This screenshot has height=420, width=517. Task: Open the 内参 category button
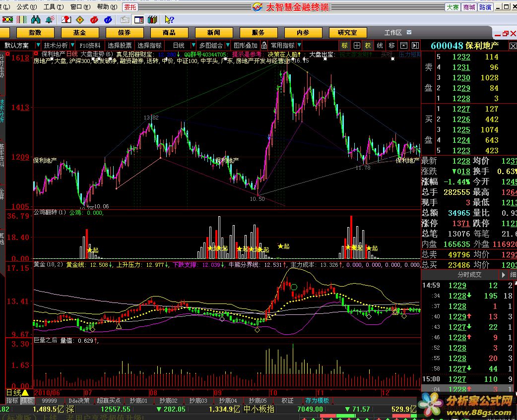[303, 32]
